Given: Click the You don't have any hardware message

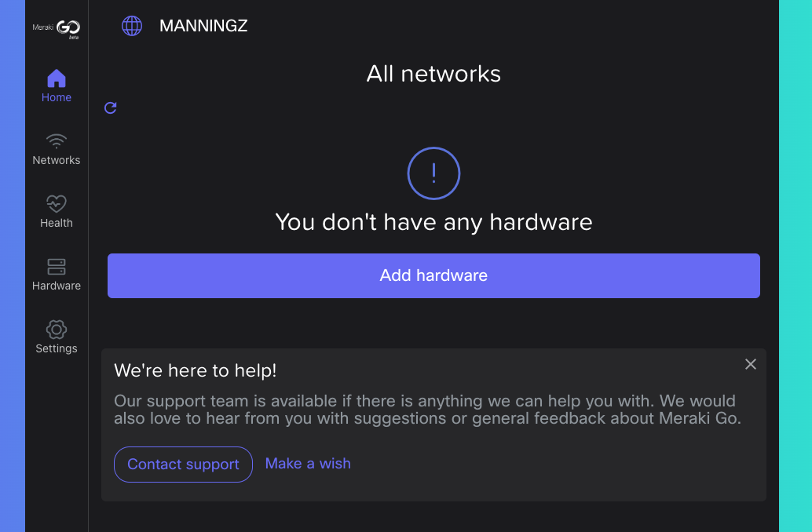Looking at the screenshot, I should [x=433, y=222].
